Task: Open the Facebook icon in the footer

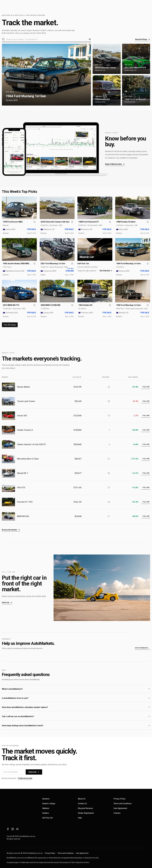Action: pos(8,829)
